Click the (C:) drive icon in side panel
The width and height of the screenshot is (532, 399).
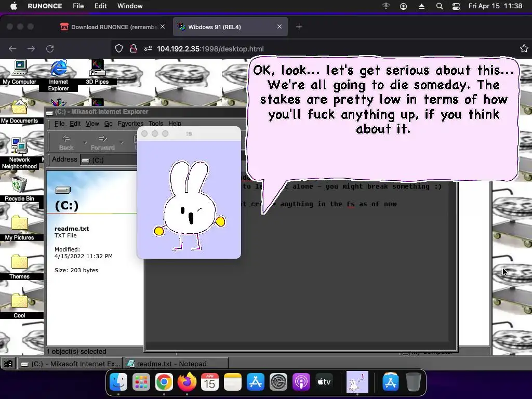(63, 190)
